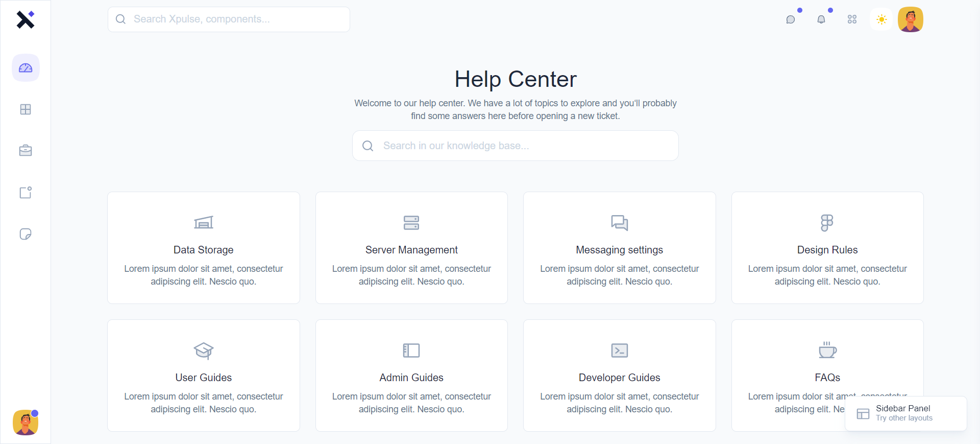The image size is (980, 444).
Task: Click the bottom sidebar profile avatar
Action: point(26,423)
